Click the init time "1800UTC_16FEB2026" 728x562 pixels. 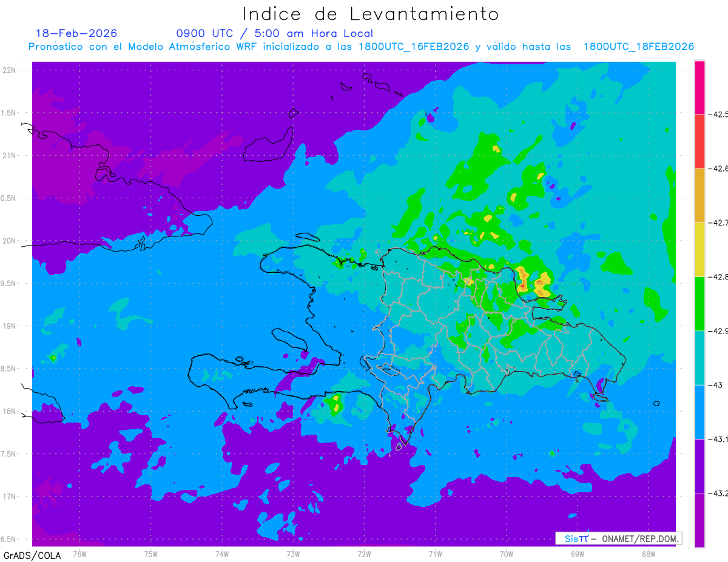413,47
